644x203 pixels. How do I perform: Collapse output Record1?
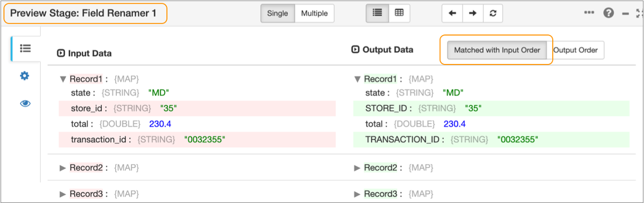point(357,79)
